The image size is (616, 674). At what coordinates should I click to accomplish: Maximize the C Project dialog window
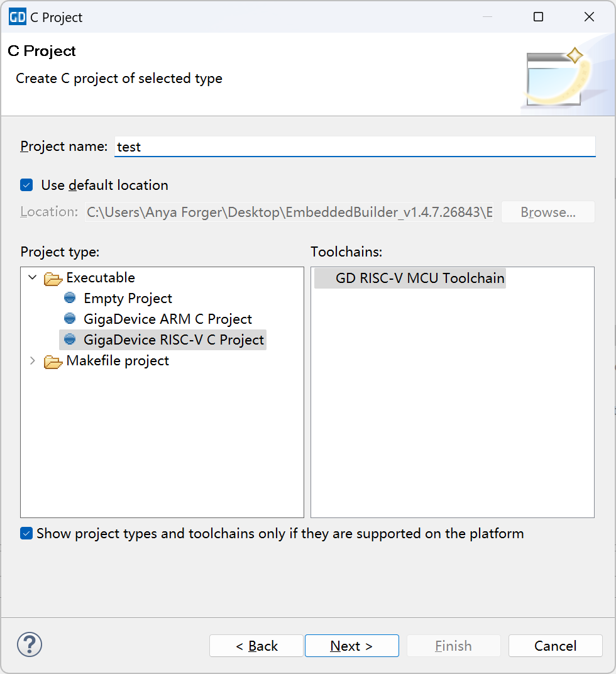pyautogui.click(x=538, y=17)
